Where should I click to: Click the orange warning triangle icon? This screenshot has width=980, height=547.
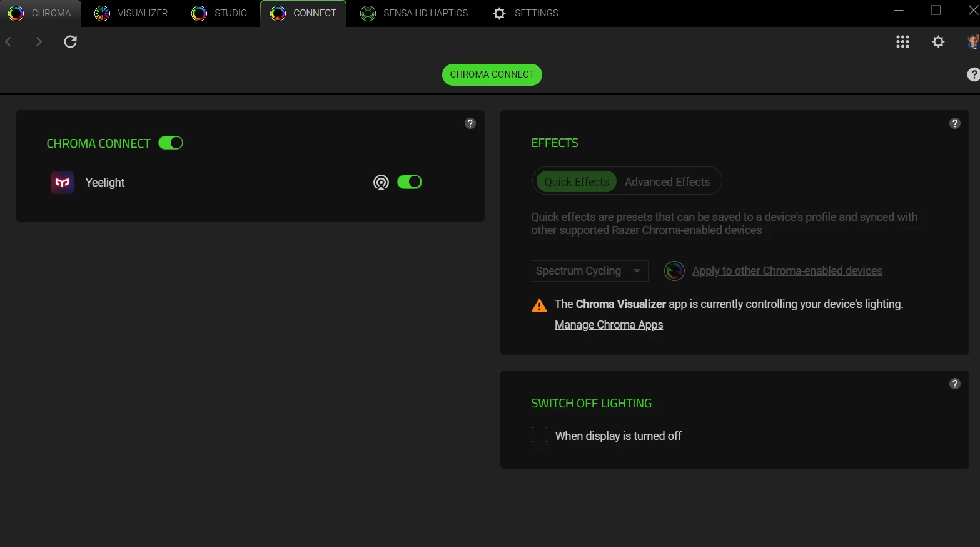click(x=539, y=305)
